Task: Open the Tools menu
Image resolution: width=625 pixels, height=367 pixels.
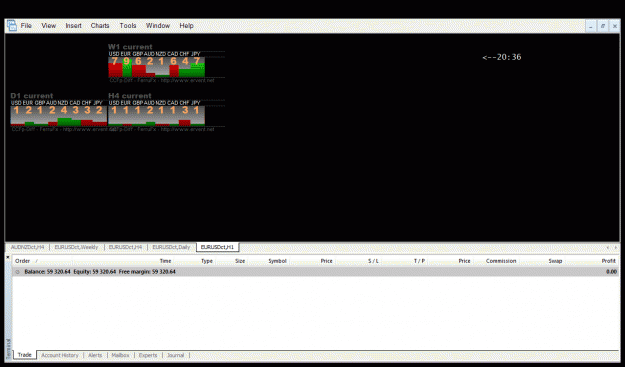Action: point(128,26)
